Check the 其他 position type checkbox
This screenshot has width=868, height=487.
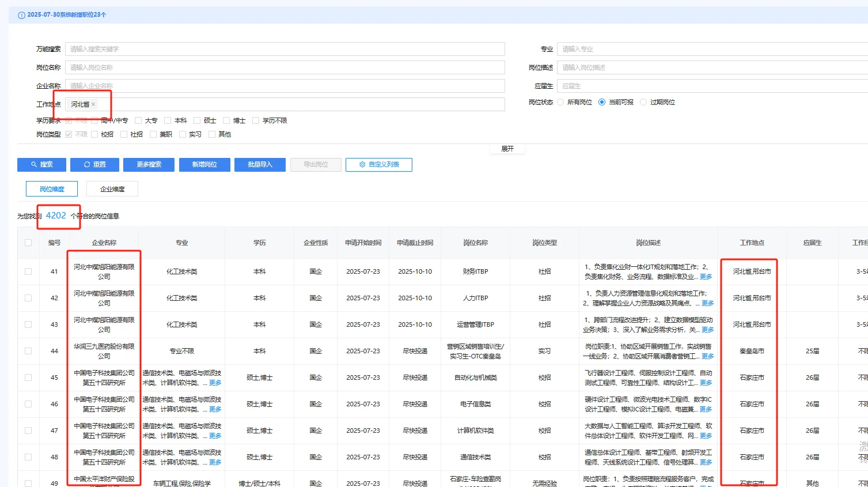click(212, 134)
